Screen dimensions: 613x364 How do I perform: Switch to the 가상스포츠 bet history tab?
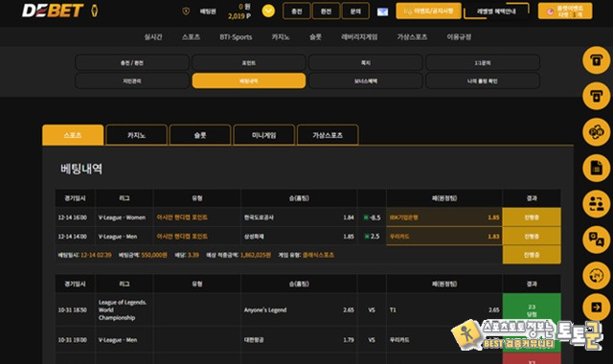(x=328, y=135)
